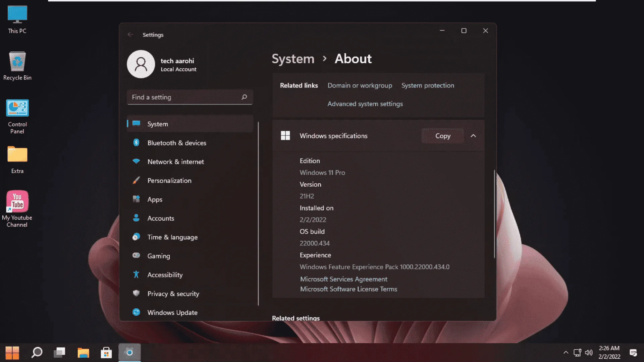Screen dimensions: 644x362
Task: Click the System breadcrumb
Action: [293, 59]
